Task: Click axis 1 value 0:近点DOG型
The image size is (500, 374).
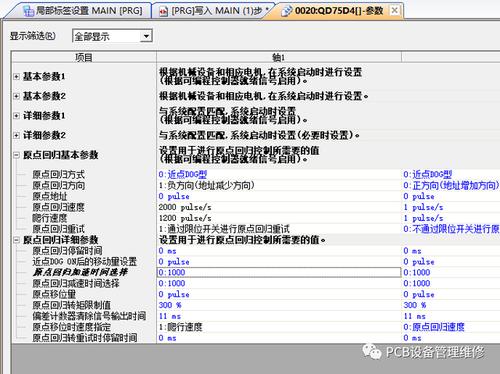Action: coord(183,174)
